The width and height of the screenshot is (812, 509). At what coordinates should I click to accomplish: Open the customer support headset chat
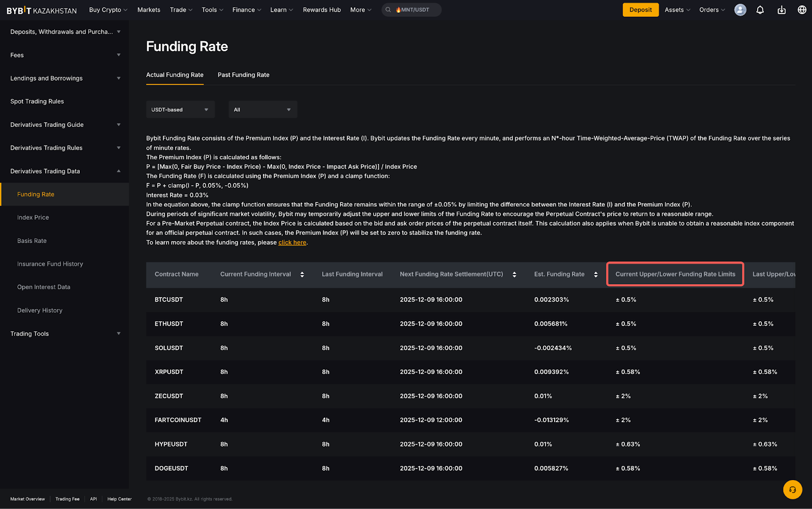pos(792,490)
